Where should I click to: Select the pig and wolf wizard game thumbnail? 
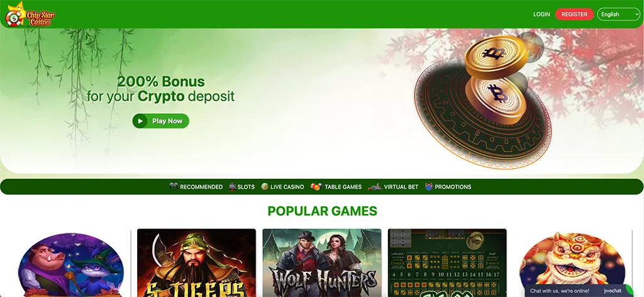[x=70, y=264]
